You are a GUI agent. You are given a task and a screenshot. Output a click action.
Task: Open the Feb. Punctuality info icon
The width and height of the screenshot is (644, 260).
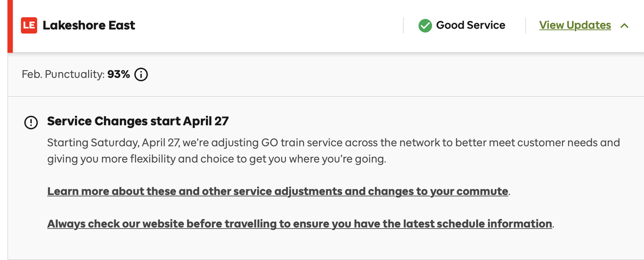141,75
